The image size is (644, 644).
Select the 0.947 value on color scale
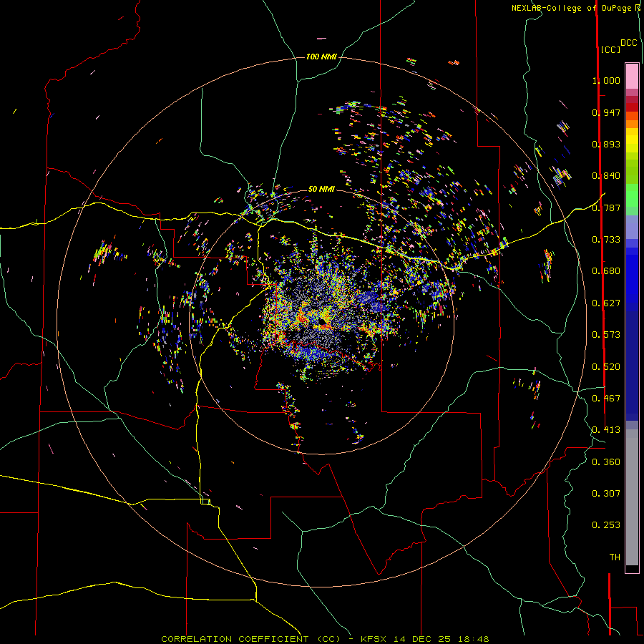pos(606,112)
